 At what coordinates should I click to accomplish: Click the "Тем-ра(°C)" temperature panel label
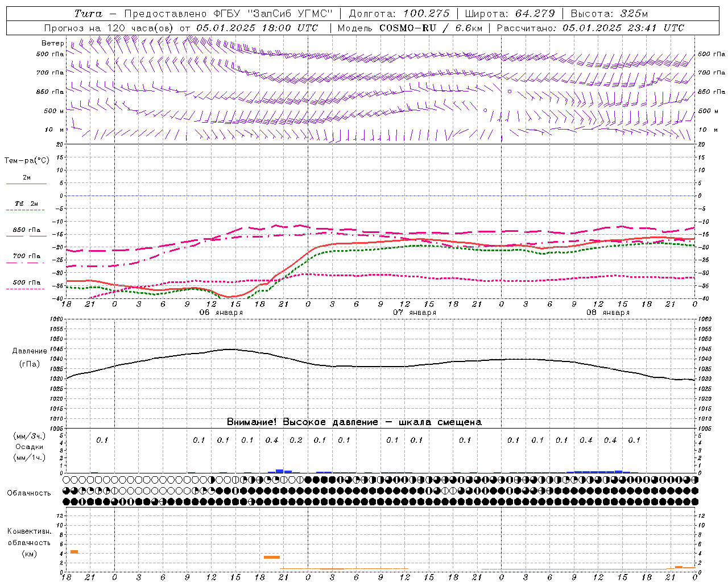pos(27,161)
